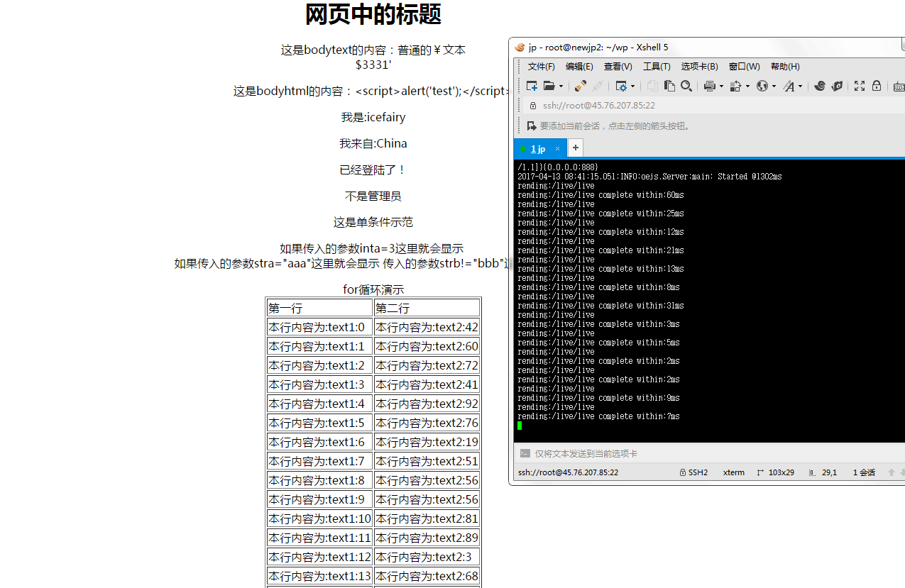
Task: Expand the file transfer dropdown arrow
Action: click(747, 87)
